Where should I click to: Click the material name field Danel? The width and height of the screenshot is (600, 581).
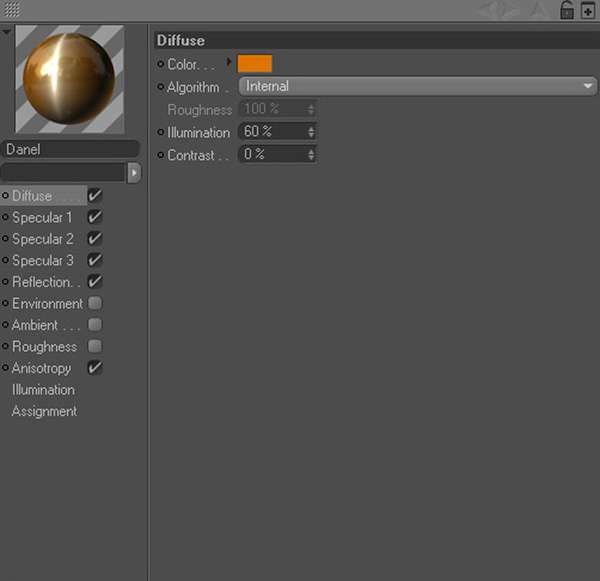coord(70,149)
